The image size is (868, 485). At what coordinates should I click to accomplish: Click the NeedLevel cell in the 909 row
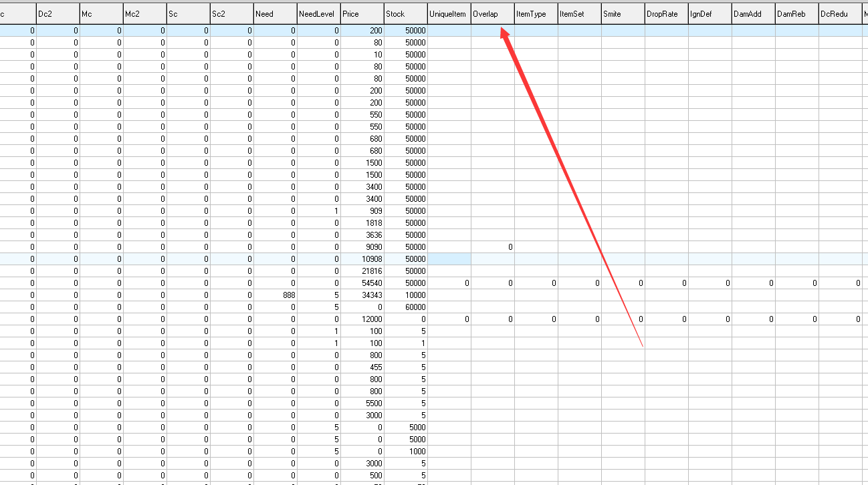pyautogui.click(x=319, y=211)
